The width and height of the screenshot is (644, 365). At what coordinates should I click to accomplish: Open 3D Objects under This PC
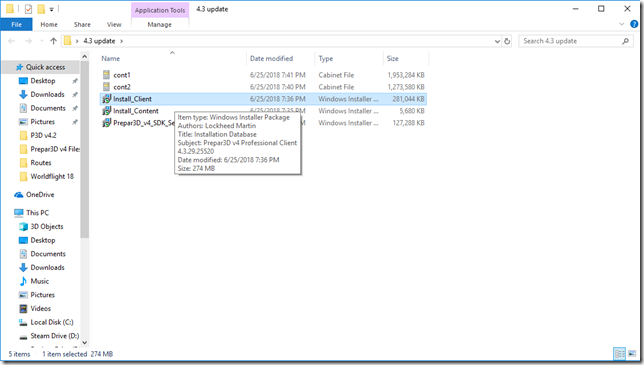click(x=46, y=227)
